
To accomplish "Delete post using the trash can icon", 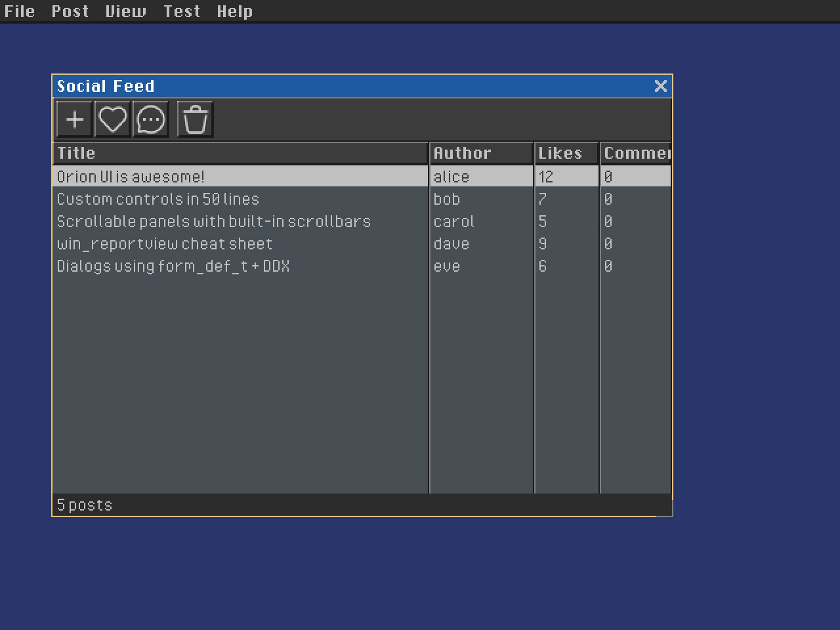I will click(195, 119).
